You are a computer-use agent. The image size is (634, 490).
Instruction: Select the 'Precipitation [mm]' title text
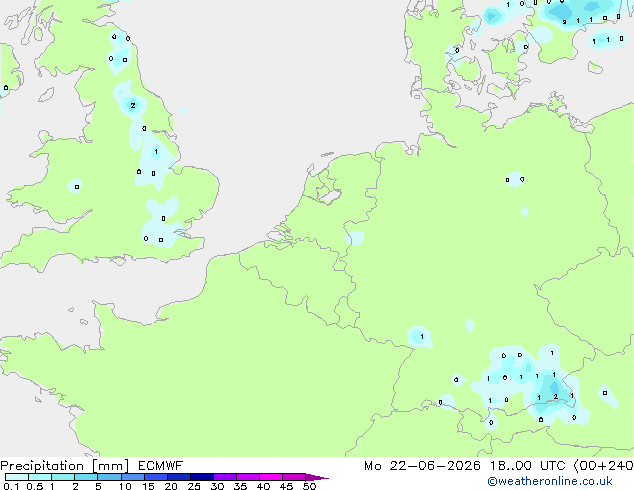65,466
